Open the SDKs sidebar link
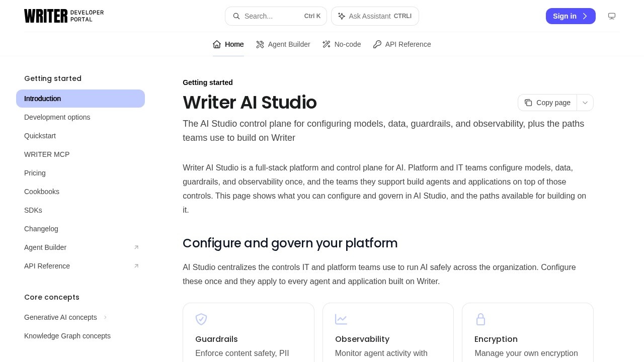Screen dimensions: 644x362 (80, 210)
